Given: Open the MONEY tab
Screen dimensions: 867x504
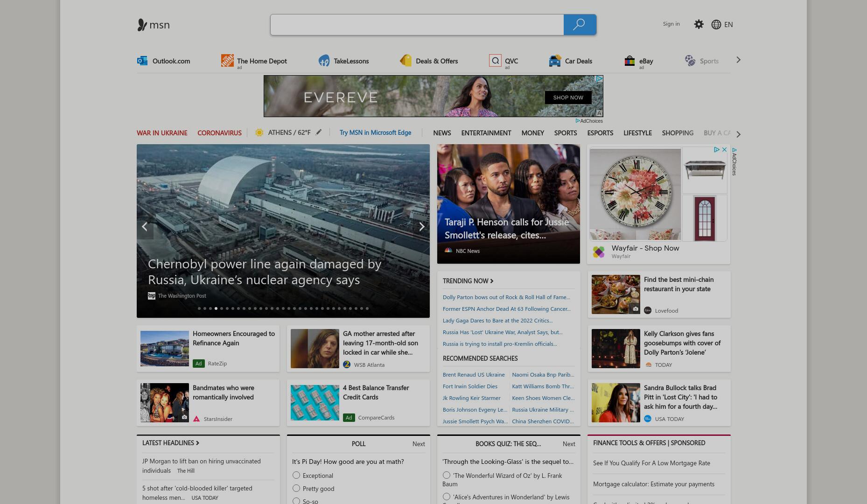Looking at the screenshot, I should (532, 133).
